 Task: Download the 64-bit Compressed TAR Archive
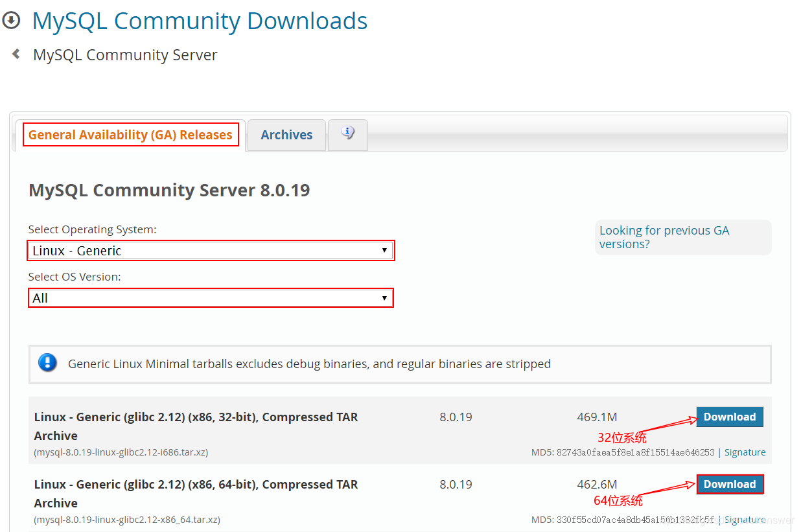pos(730,484)
